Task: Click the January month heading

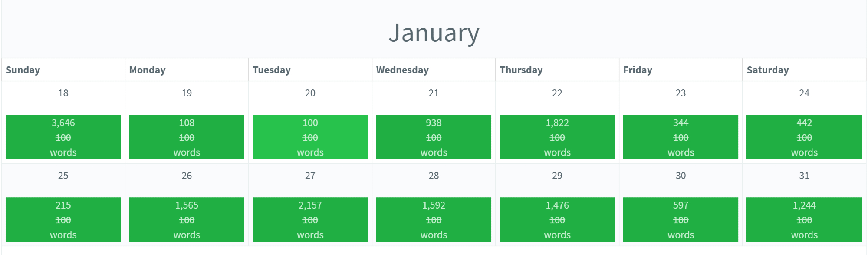Action: pos(434,33)
